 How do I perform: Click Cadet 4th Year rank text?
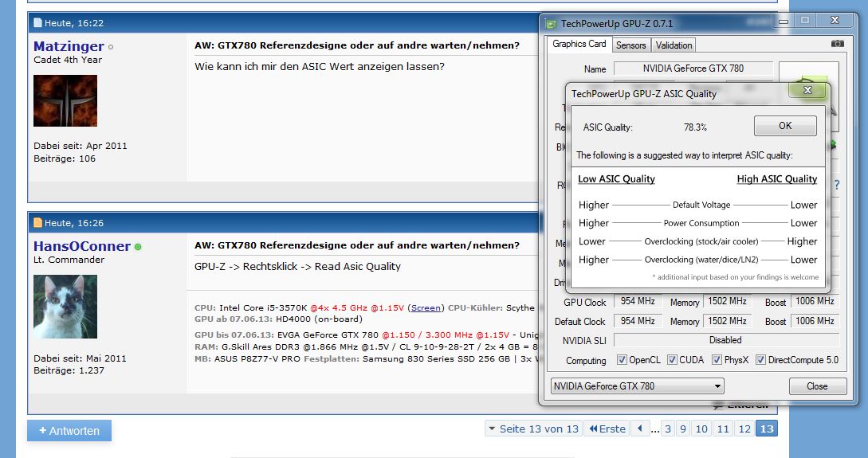(68, 60)
